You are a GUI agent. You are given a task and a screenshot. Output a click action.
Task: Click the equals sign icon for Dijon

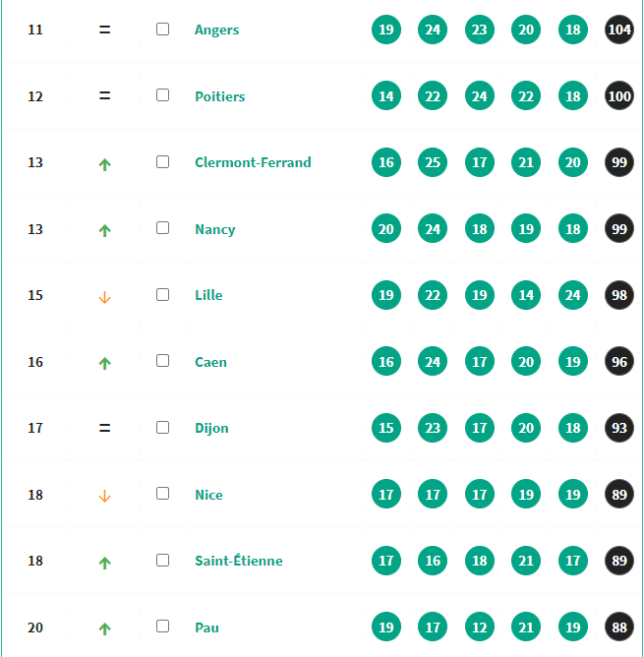pos(105,428)
